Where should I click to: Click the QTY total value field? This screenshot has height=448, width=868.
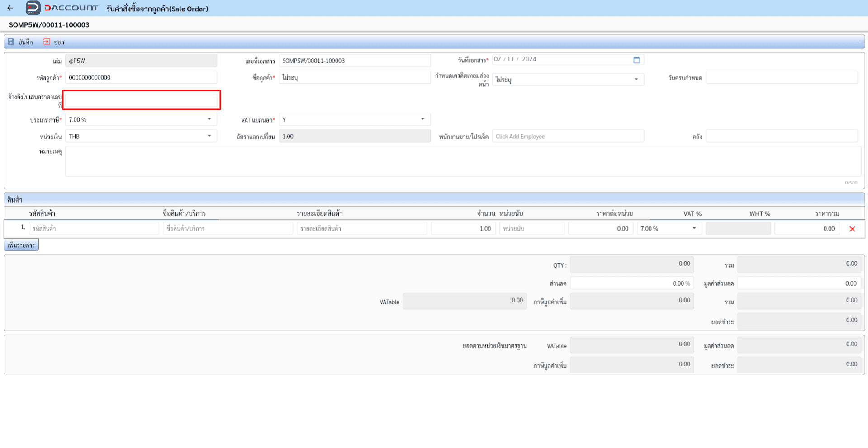pyautogui.click(x=632, y=264)
